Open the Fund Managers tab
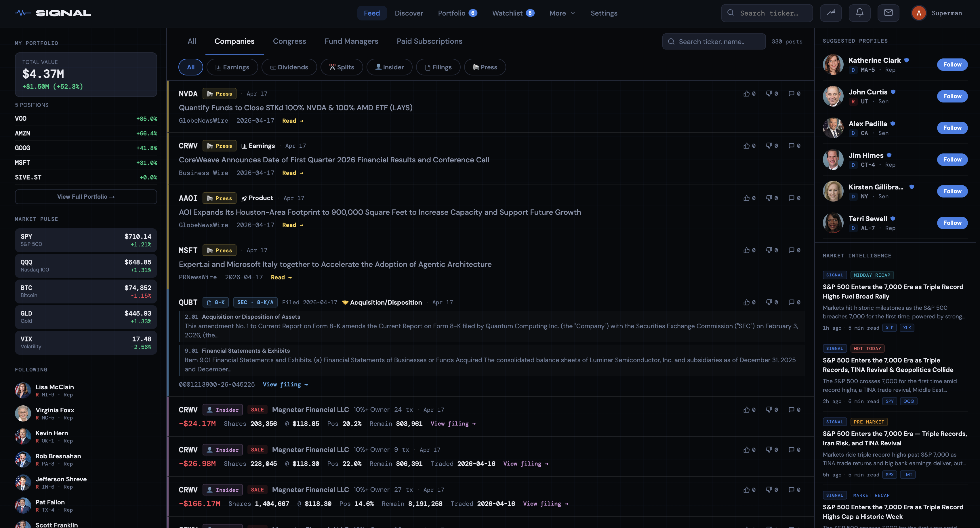 [351, 41]
